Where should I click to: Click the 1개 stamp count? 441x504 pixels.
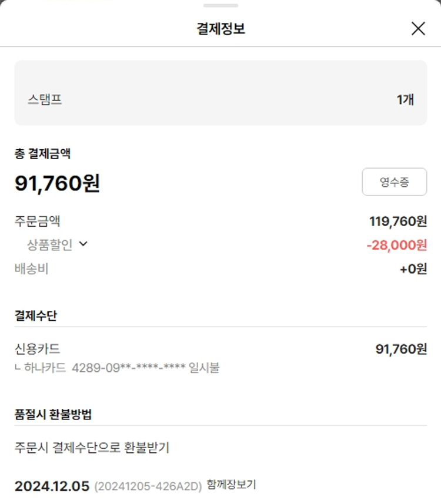(x=405, y=99)
